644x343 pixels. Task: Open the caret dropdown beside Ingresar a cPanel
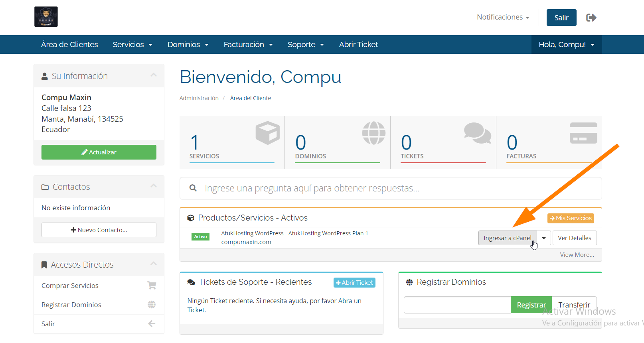[544, 238]
